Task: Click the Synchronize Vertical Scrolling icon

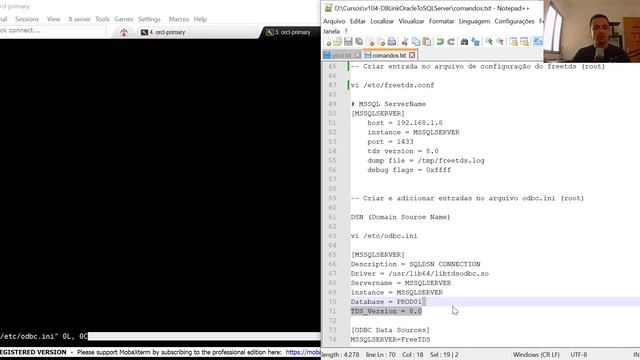Action: tap(513, 42)
